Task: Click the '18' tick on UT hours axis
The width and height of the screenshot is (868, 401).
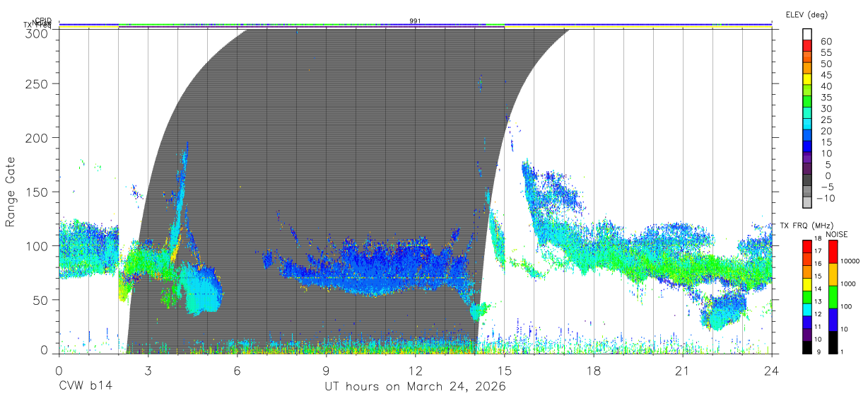Action: click(594, 370)
